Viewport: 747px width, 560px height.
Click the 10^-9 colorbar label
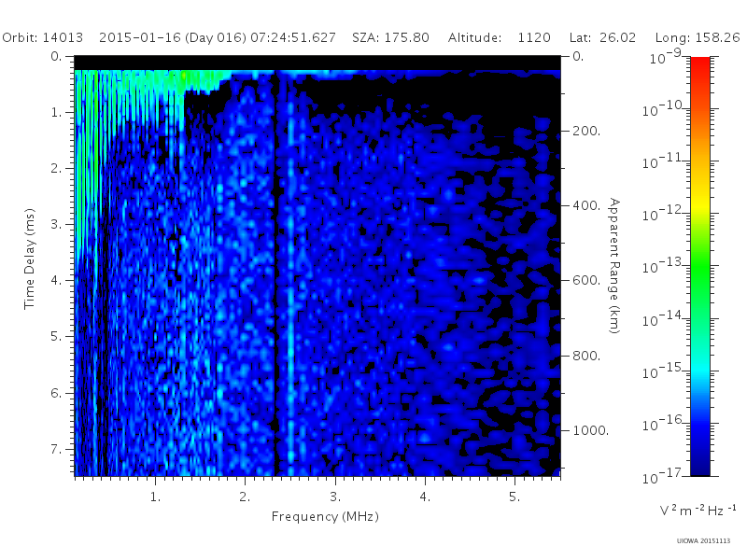[666, 57]
